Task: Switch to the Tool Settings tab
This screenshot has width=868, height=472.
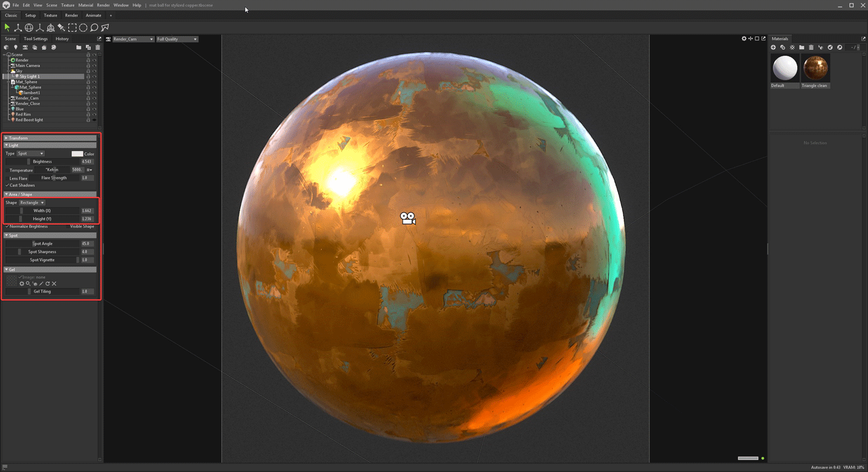Action: pyautogui.click(x=36, y=39)
